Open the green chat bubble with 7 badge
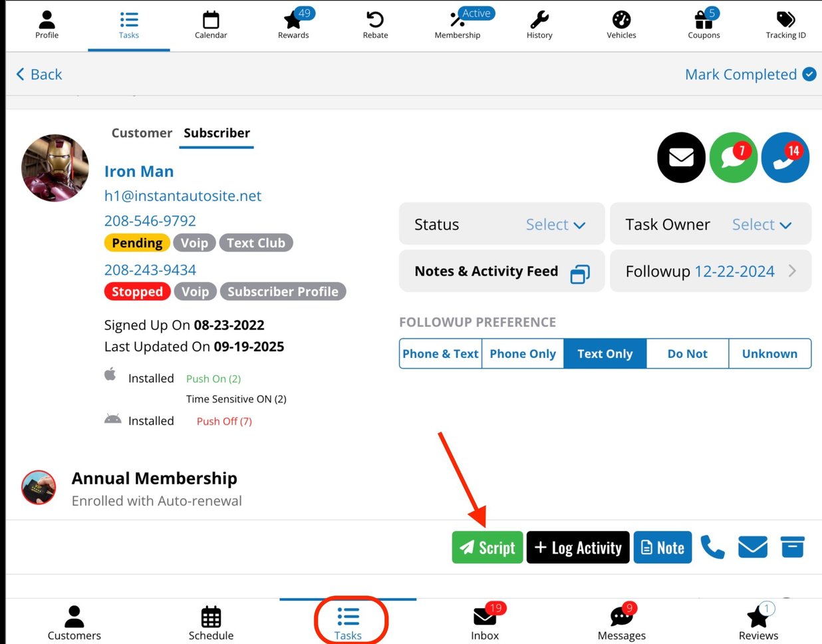 click(733, 158)
